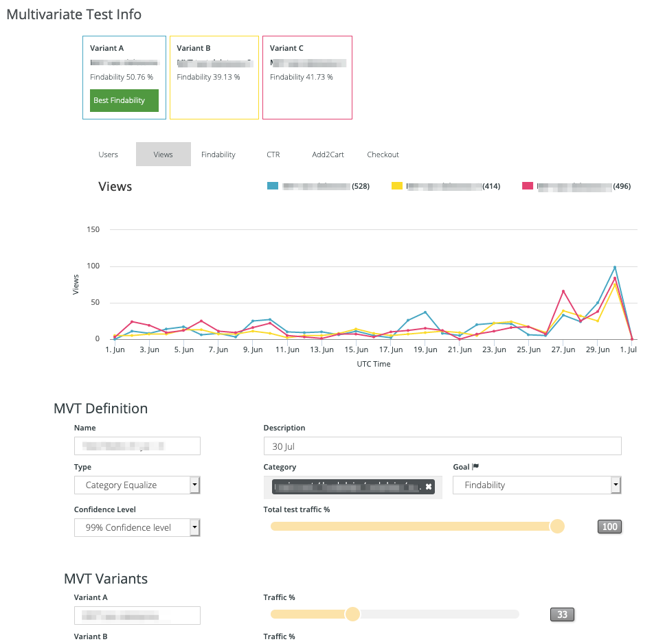
Task: Toggle the yellow series legend swatch
Action: [x=396, y=186]
